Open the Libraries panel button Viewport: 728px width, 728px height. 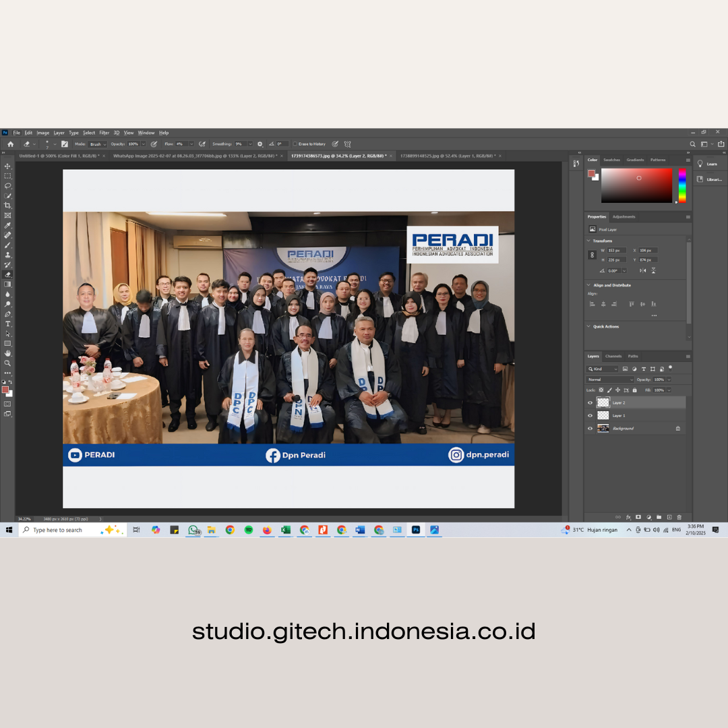709,179
